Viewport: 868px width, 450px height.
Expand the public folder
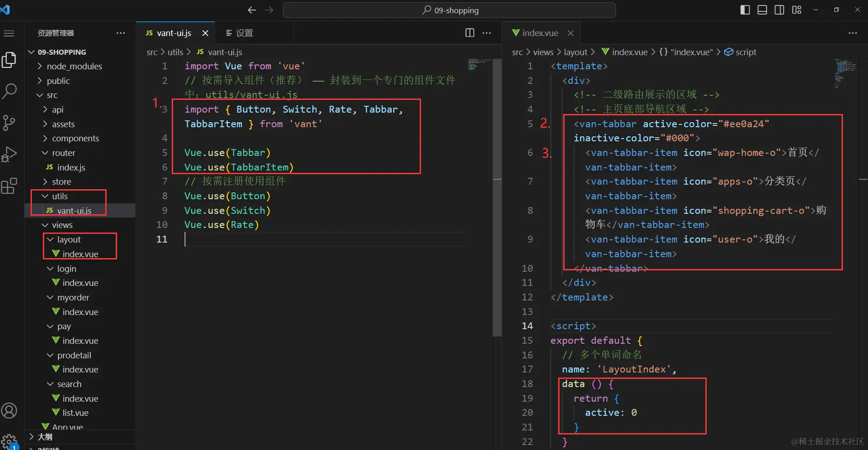click(80, 81)
